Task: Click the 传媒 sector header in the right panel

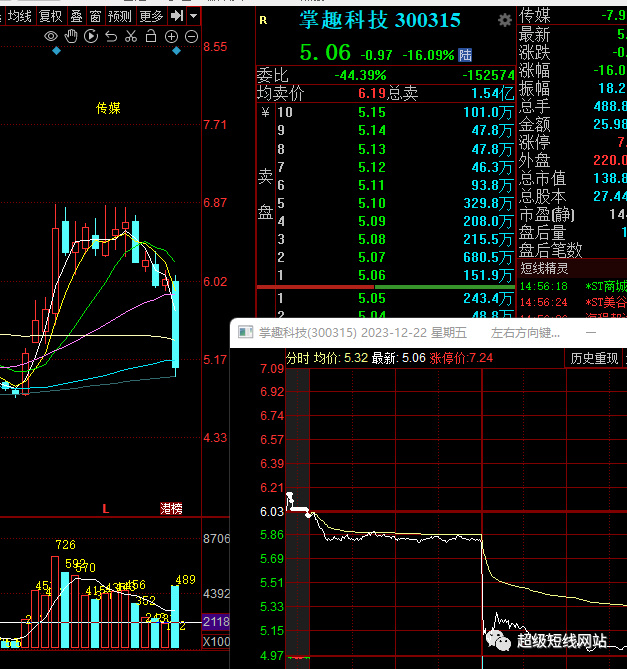Action: (535, 15)
